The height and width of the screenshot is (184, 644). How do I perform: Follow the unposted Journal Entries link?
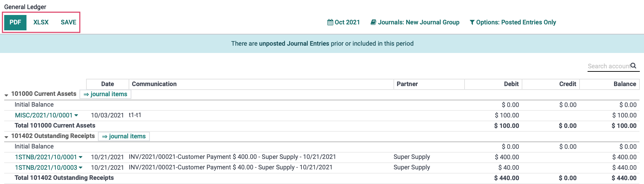click(294, 44)
